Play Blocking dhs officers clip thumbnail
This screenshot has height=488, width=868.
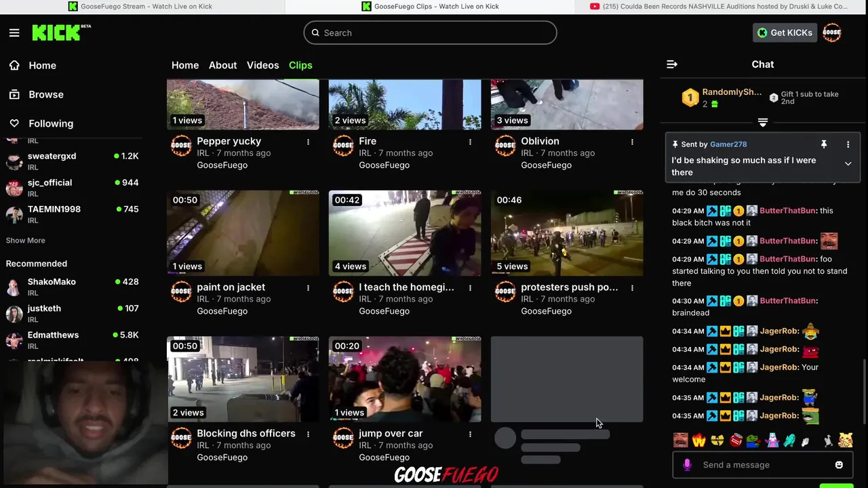point(243,379)
